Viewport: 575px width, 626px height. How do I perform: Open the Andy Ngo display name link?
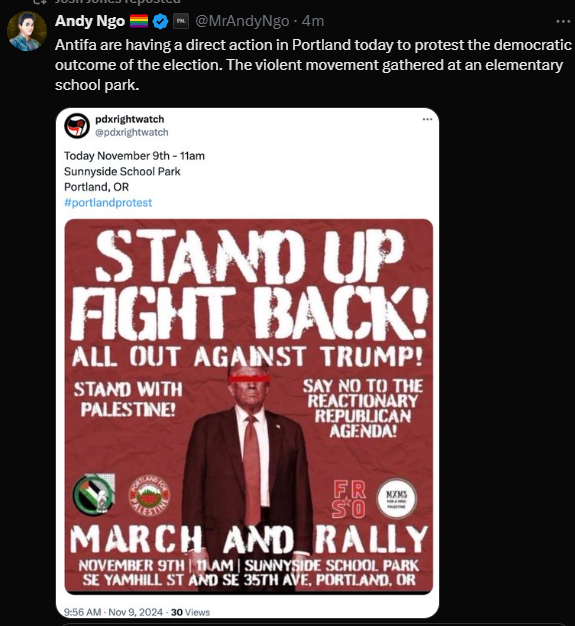pos(90,21)
